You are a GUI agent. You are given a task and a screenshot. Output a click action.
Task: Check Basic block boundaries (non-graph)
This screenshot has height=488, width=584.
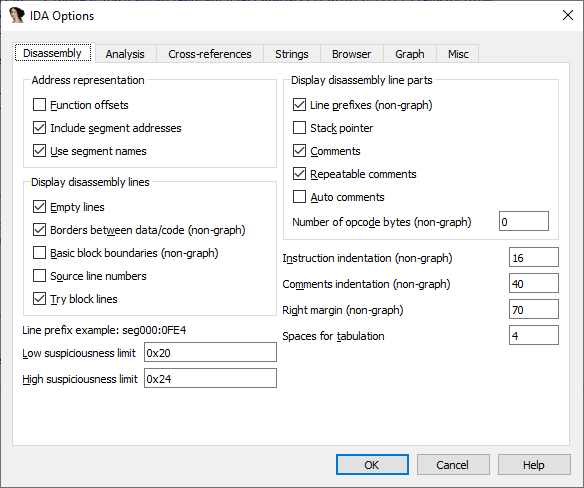[x=39, y=253]
